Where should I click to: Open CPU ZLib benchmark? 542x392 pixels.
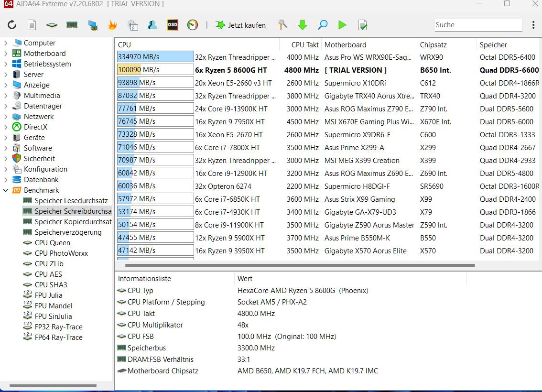tap(49, 264)
